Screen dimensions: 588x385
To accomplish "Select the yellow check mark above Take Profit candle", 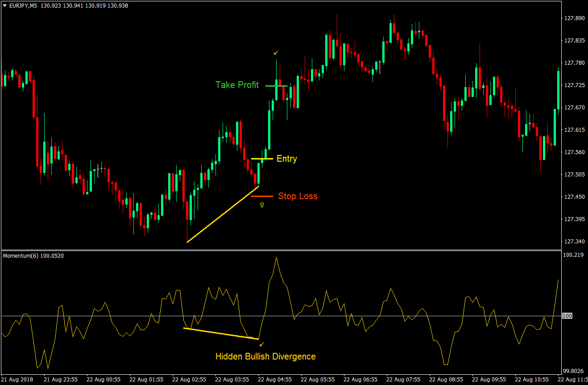I will click(x=276, y=52).
